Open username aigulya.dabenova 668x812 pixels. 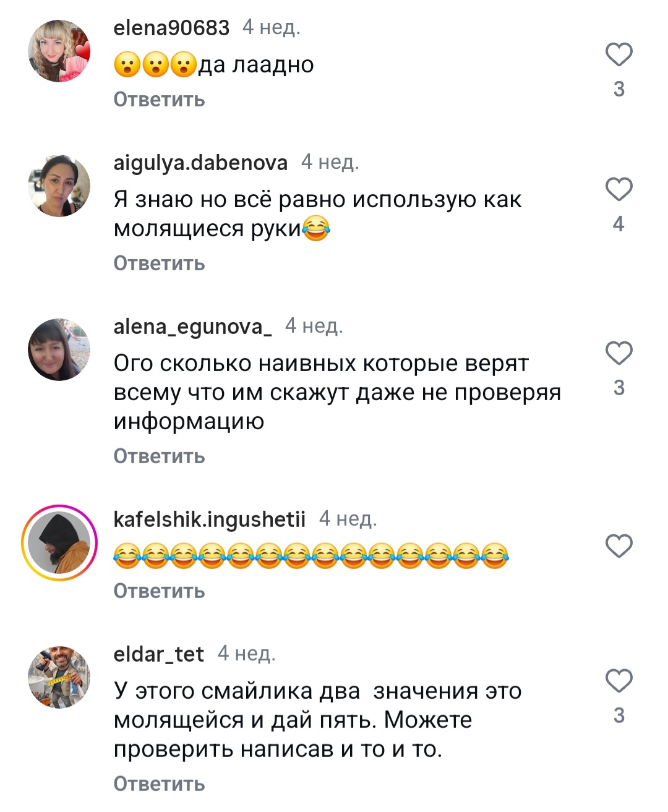coord(200,163)
